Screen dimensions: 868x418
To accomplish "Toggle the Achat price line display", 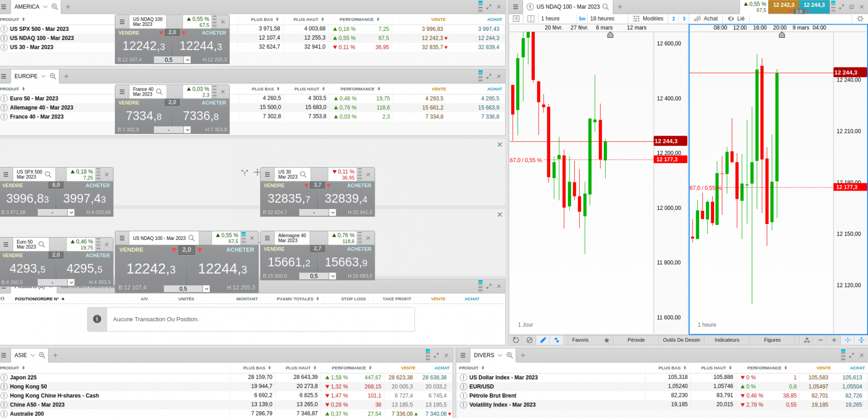I will [x=706, y=18].
